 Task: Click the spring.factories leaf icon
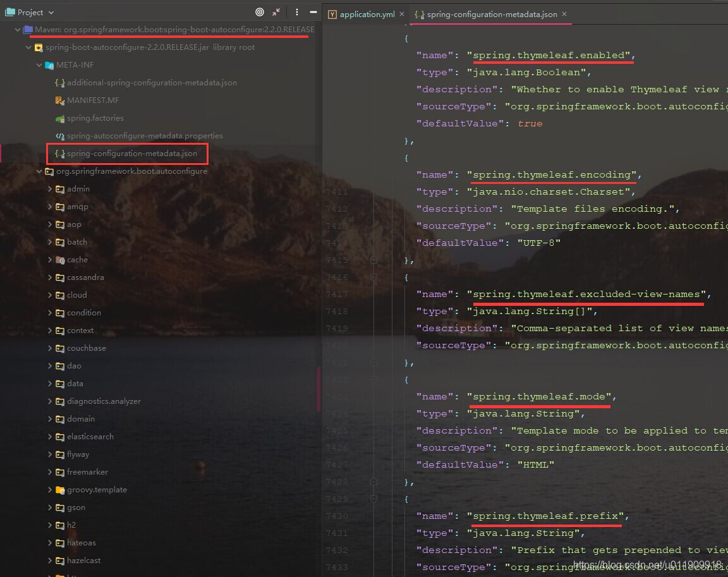click(x=59, y=118)
